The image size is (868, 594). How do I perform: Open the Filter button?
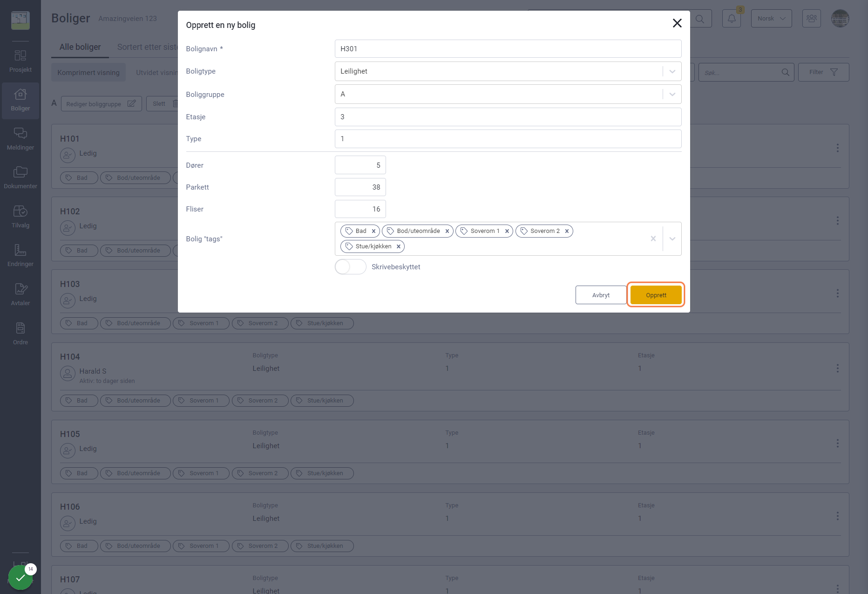click(823, 72)
